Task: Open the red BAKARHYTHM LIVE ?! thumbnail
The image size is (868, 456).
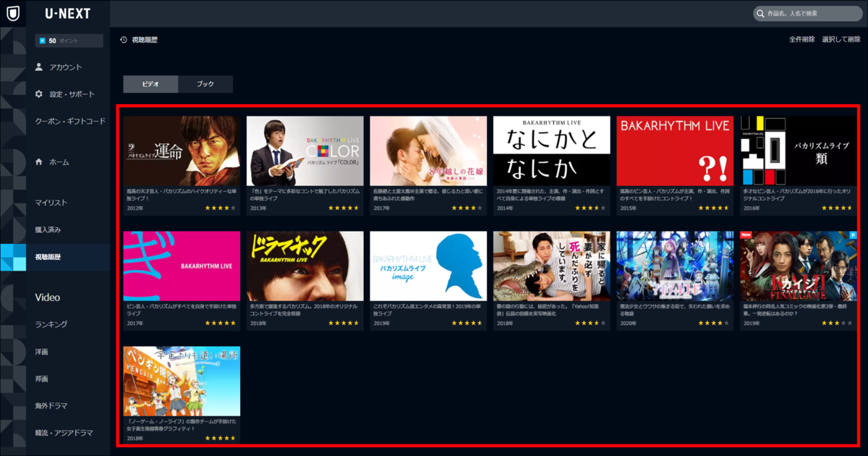Action: click(675, 151)
